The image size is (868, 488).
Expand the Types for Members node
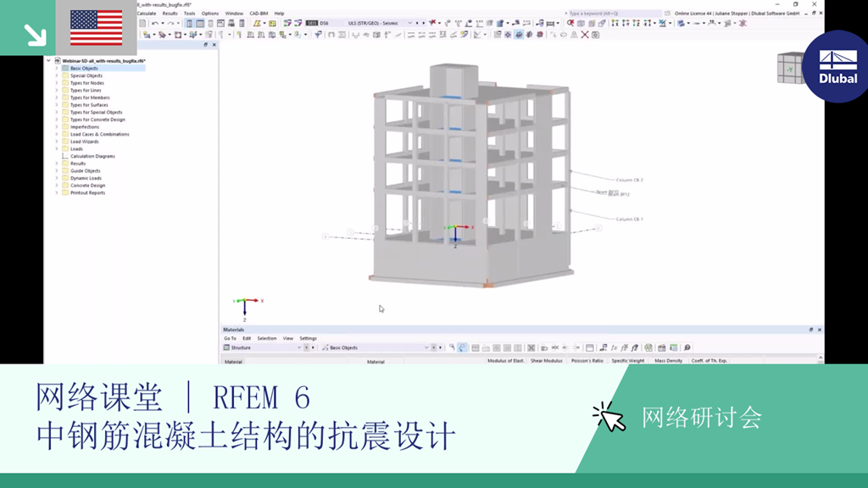tap(57, 97)
